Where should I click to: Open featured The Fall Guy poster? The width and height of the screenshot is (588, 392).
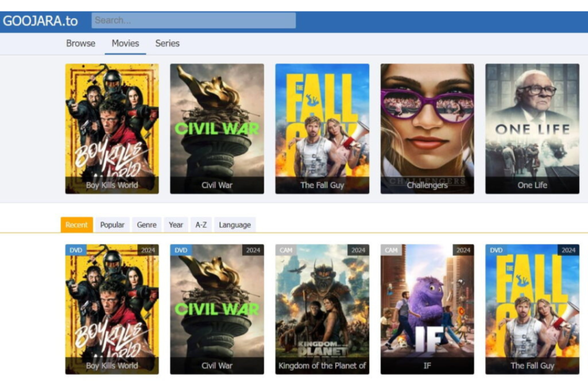(322, 129)
